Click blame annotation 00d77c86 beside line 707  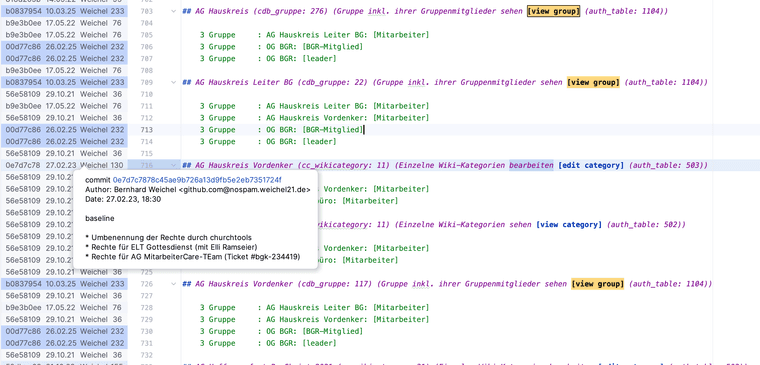click(x=64, y=58)
